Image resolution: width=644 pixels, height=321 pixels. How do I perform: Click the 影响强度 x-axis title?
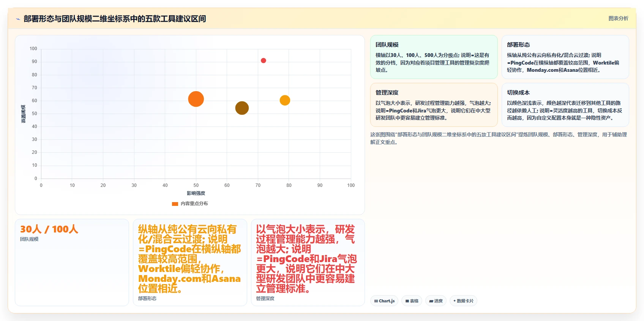(196, 193)
